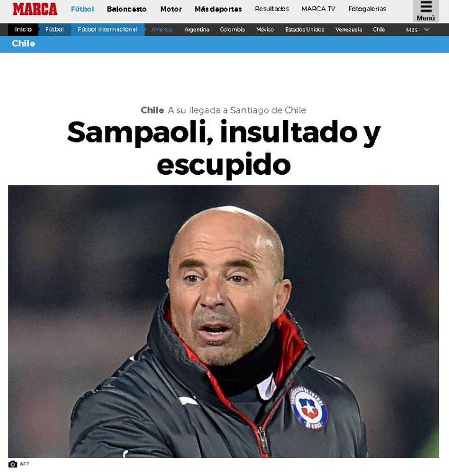449x476 pixels.
Task: Expand the Más dropdown chevron
Action: point(427,30)
